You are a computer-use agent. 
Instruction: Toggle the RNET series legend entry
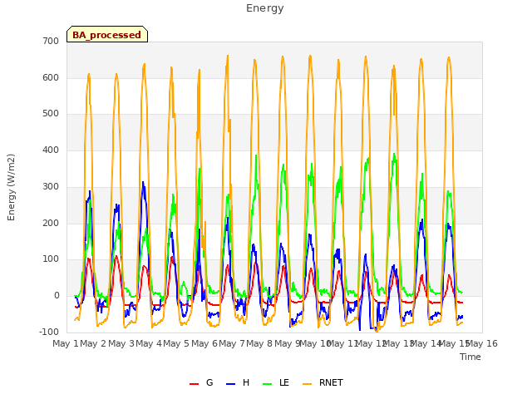coord(323,382)
